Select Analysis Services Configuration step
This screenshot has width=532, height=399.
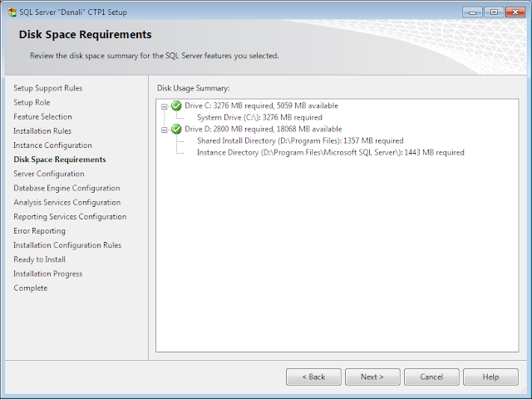click(67, 202)
